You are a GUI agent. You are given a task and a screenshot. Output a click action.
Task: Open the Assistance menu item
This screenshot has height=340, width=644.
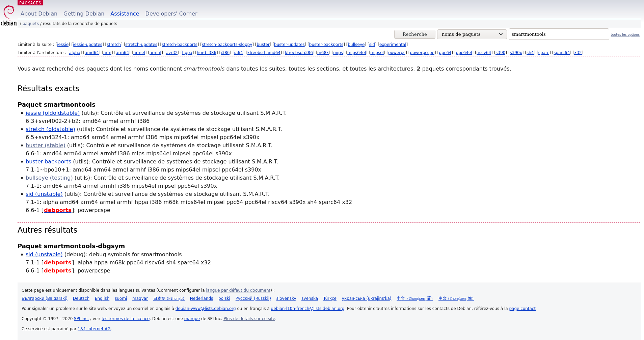tap(125, 14)
